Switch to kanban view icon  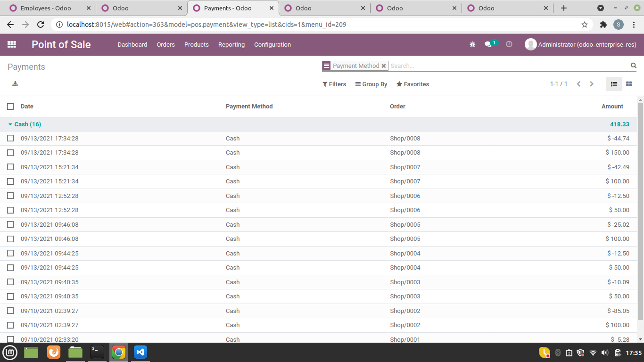click(629, 83)
